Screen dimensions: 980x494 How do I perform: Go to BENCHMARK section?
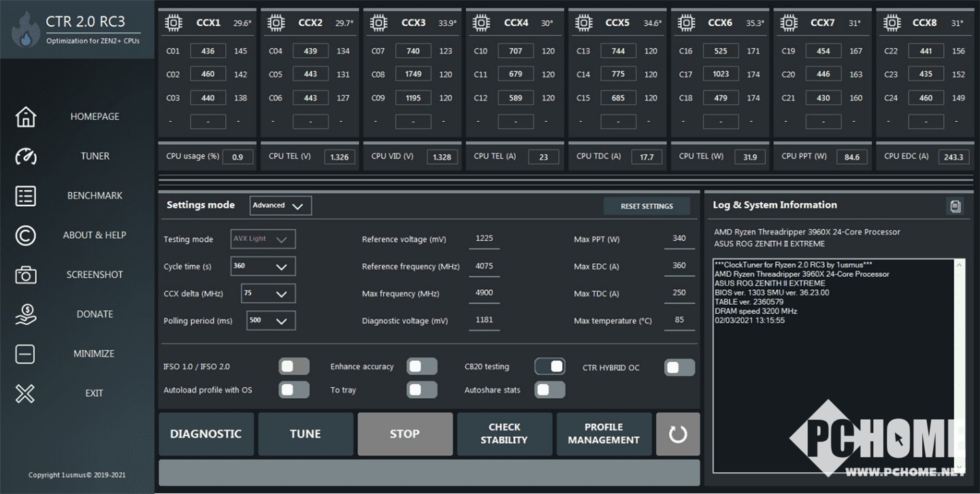pos(95,195)
